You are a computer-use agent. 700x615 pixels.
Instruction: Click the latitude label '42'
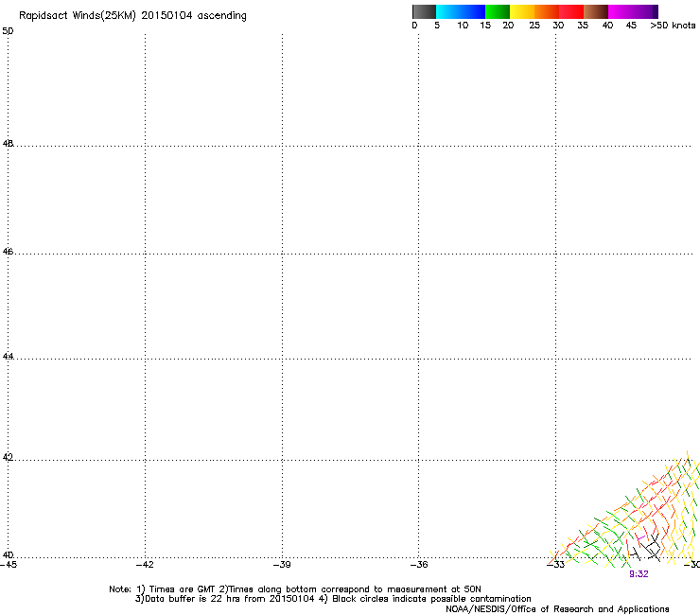tap(8, 457)
